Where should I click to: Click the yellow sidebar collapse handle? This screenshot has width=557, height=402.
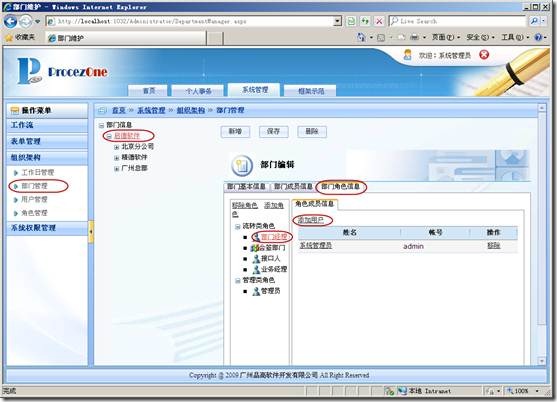click(91, 232)
